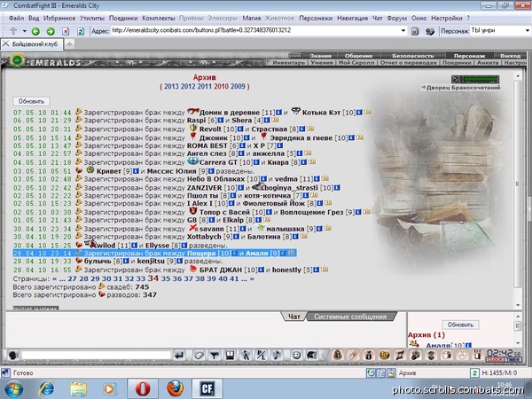532x399 pixels.
Task: Click the CombatFight CF taskbar icon
Action: tap(207, 389)
